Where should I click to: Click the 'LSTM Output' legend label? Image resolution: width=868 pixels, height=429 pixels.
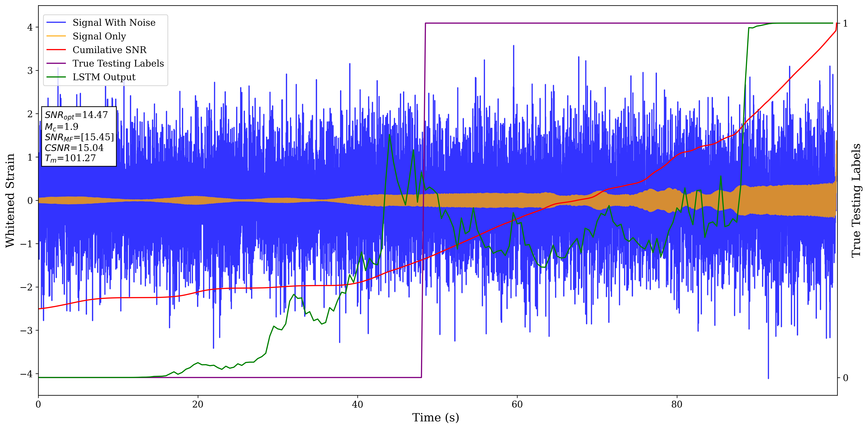tap(104, 77)
